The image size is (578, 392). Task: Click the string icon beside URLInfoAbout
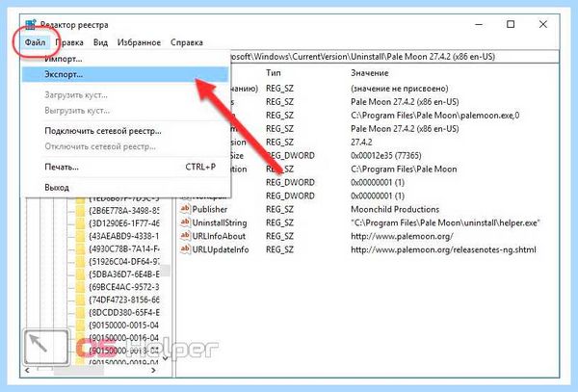point(185,236)
